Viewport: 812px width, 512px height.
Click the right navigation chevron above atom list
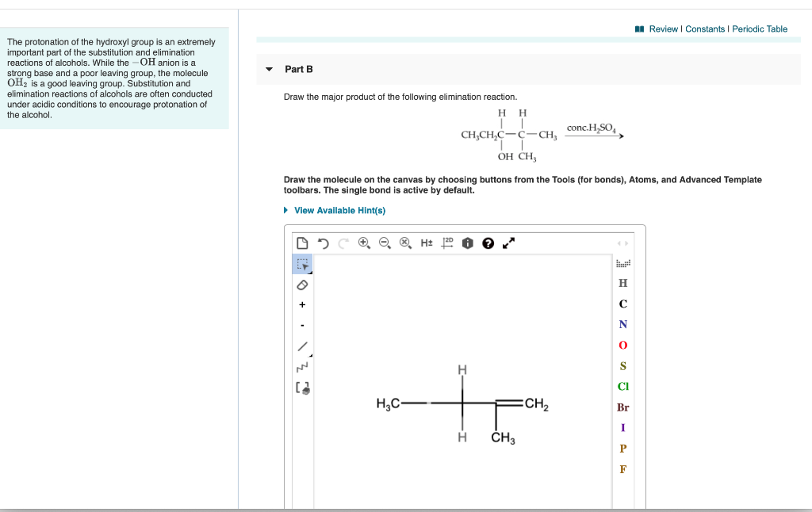point(625,244)
